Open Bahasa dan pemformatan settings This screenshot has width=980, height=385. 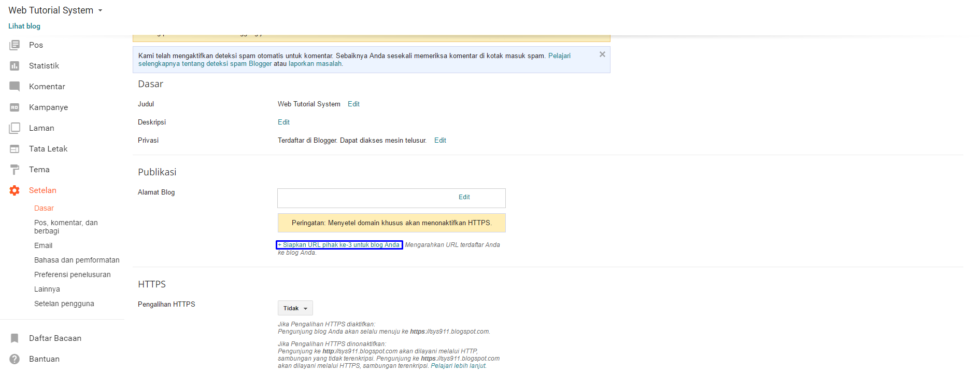[x=77, y=260]
